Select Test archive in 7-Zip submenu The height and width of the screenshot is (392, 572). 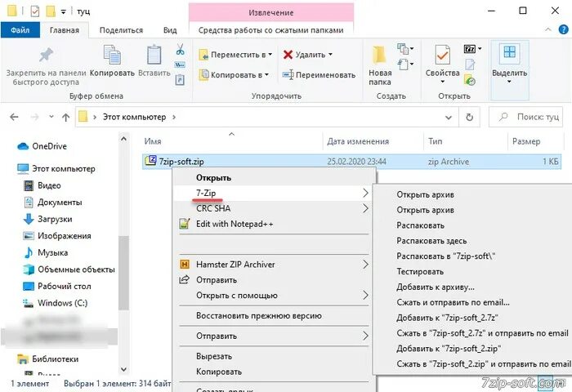tap(420, 272)
